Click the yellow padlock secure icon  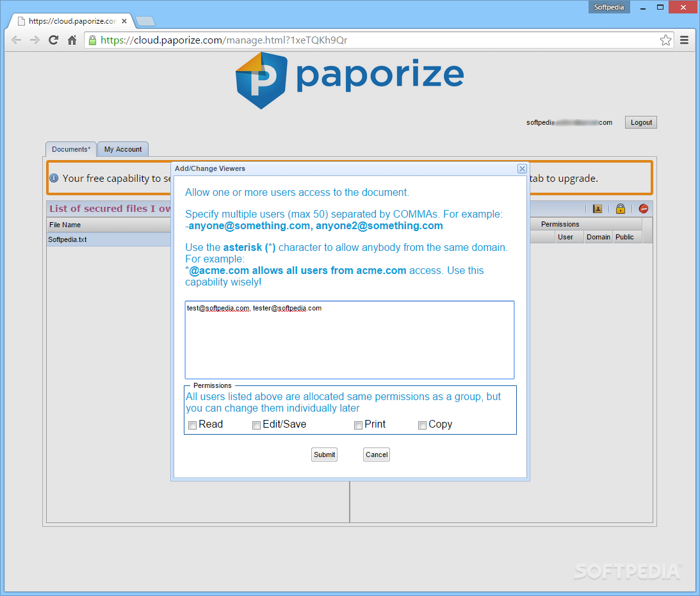(x=621, y=209)
